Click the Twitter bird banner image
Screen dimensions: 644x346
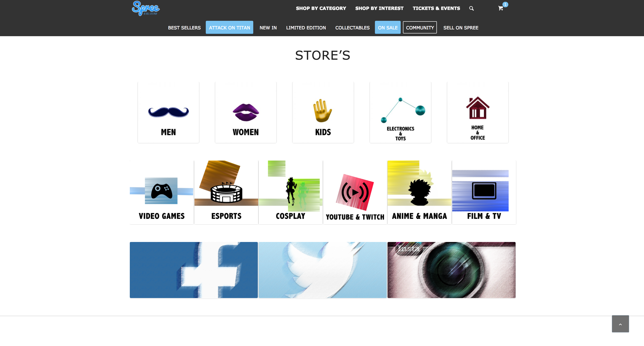[322, 270]
